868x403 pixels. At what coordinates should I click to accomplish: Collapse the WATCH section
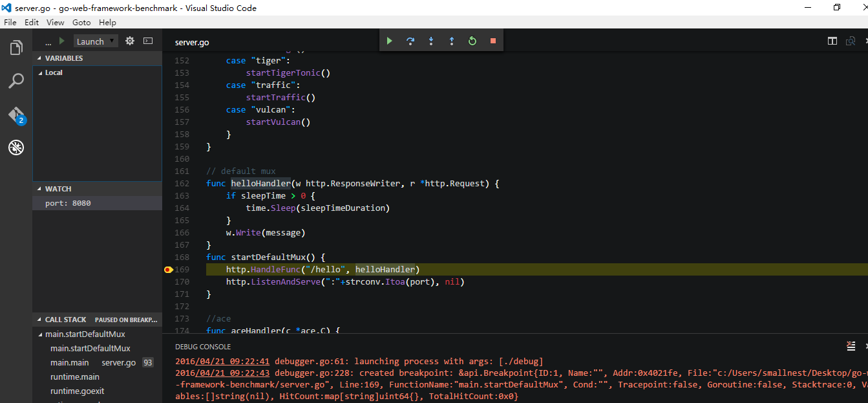tap(40, 189)
